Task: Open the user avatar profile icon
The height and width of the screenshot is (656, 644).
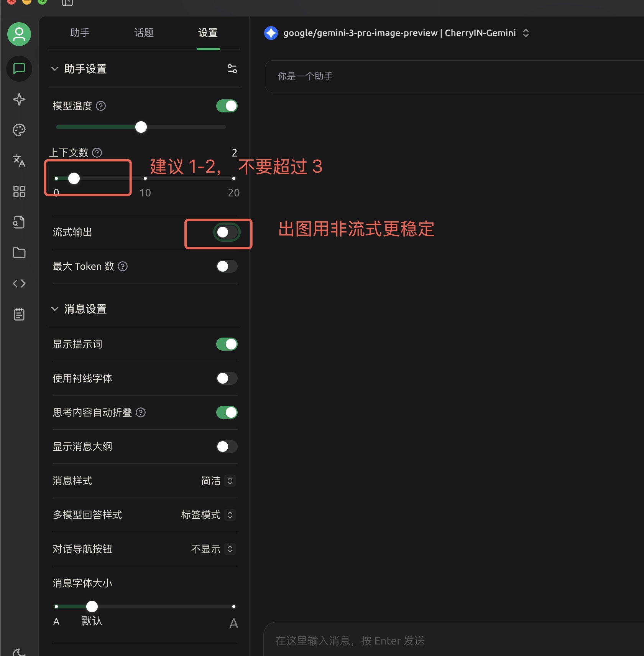Action: (x=19, y=35)
